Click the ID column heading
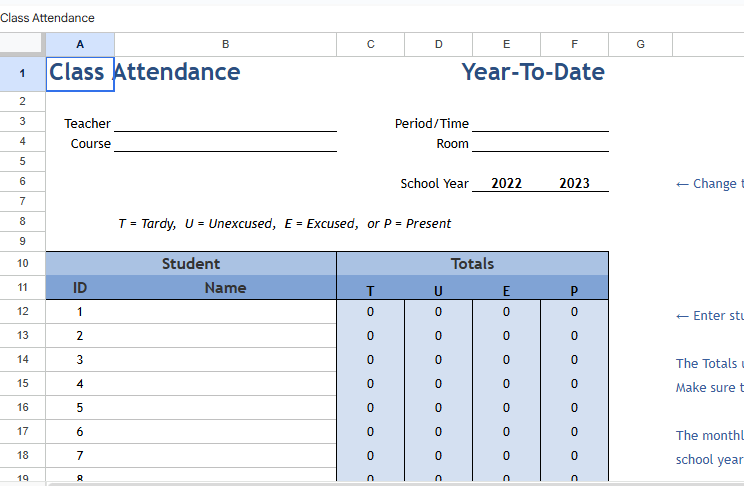The height and width of the screenshot is (486, 744). [x=80, y=288]
